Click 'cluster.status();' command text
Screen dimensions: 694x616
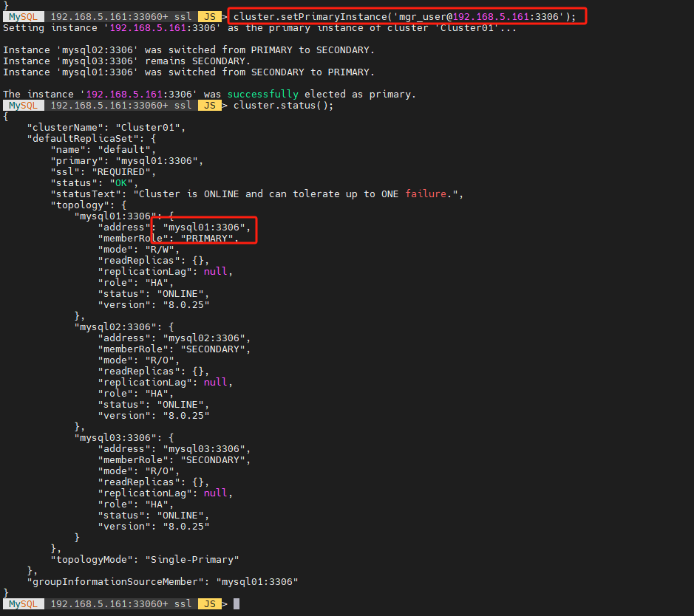(x=283, y=105)
